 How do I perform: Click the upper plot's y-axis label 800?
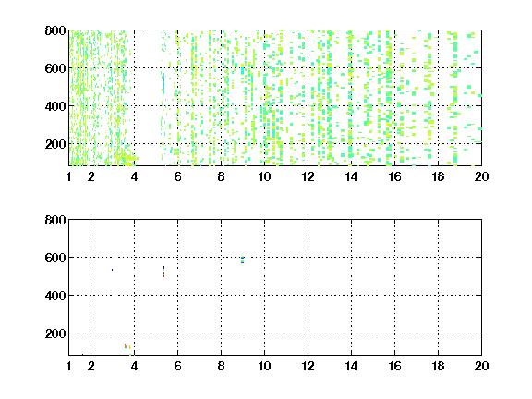(55, 30)
